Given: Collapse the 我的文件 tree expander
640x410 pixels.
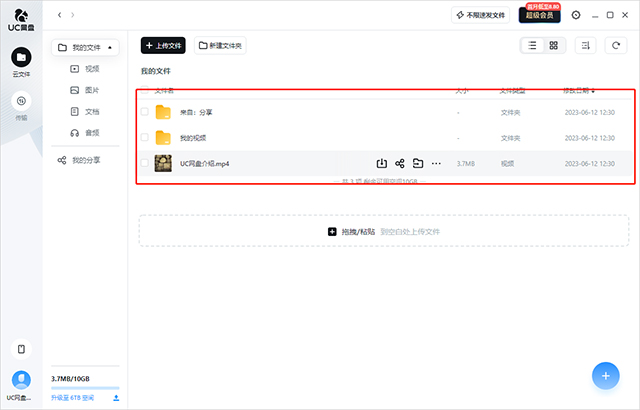Looking at the screenshot, I should pos(110,47).
